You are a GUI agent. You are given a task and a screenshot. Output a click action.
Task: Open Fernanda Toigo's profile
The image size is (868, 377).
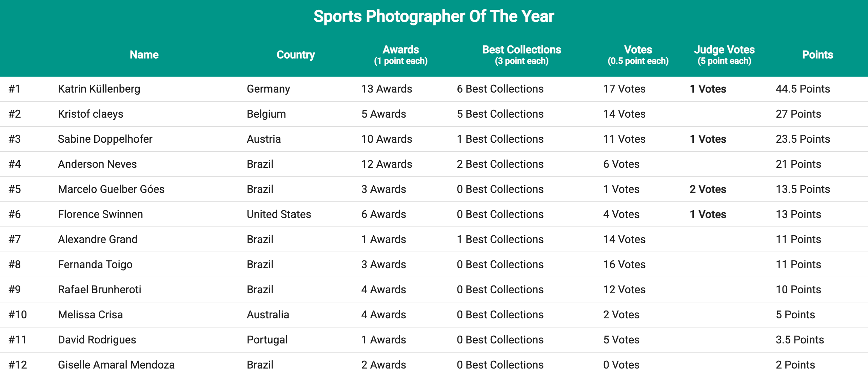(x=95, y=264)
